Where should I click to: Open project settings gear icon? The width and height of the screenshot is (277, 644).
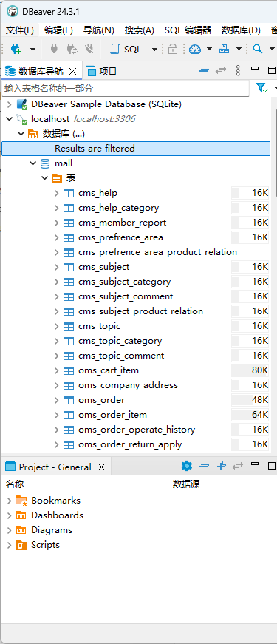point(187,466)
